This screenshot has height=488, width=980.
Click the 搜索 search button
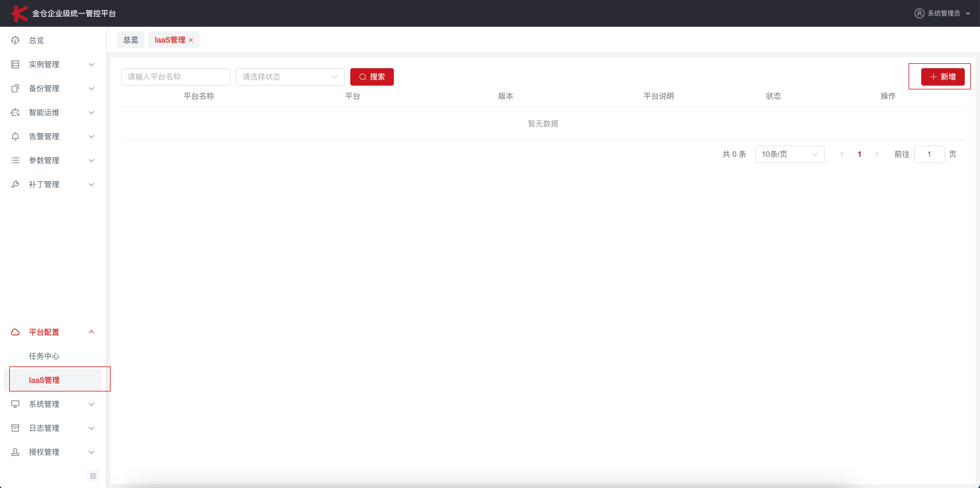pyautogui.click(x=372, y=77)
